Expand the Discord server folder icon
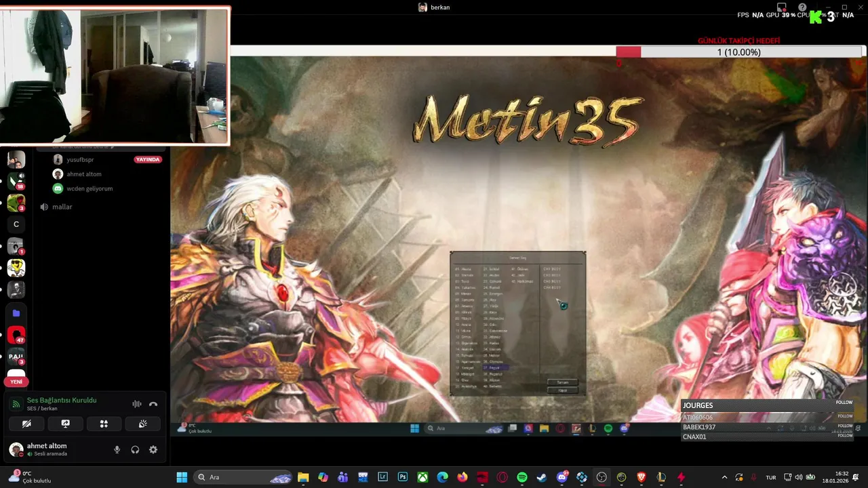868x488 pixels. point(16,313)
